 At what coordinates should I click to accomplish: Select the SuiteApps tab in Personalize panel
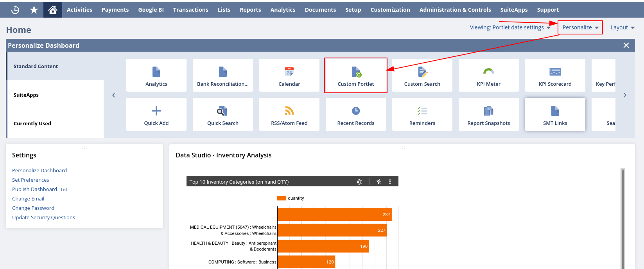pos(56,95)
